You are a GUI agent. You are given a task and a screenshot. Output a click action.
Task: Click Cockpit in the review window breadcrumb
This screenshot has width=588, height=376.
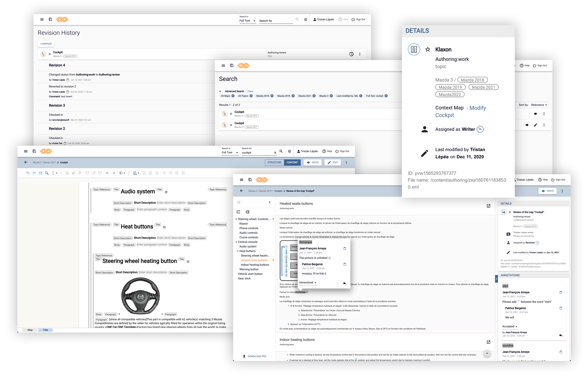click(x=278, y=191)
